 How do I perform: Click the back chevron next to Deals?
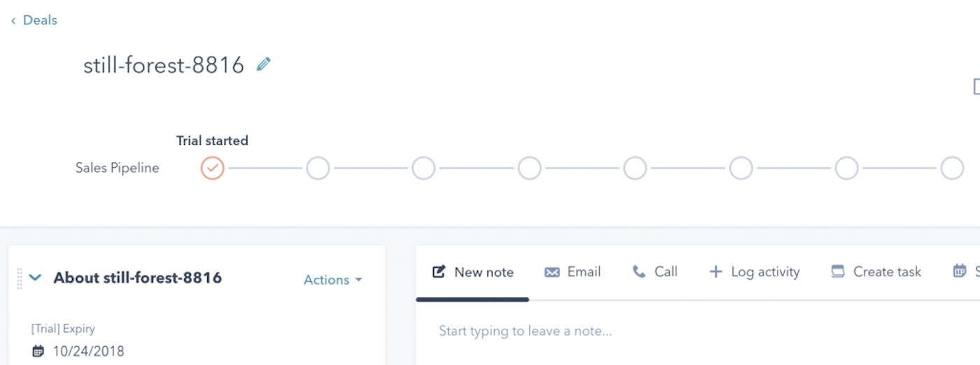[x=13, y=21]
